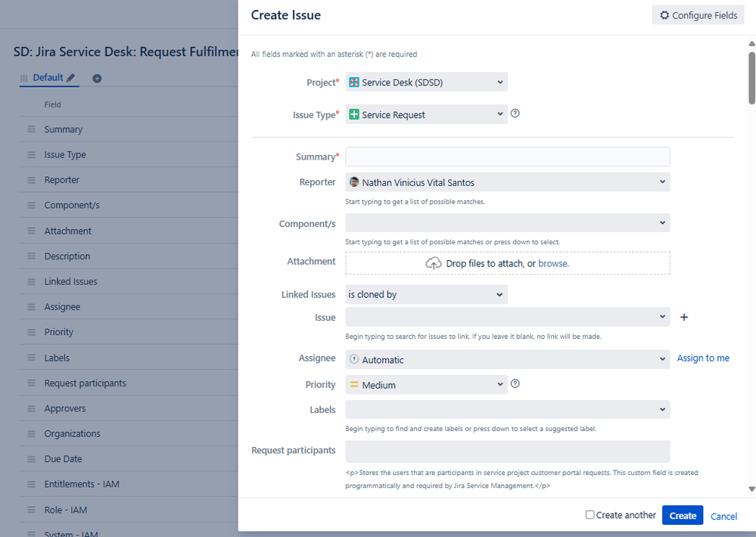Click the pencil edit icon beside Default tab
This screenshot has height=537, width=756.
71,78
